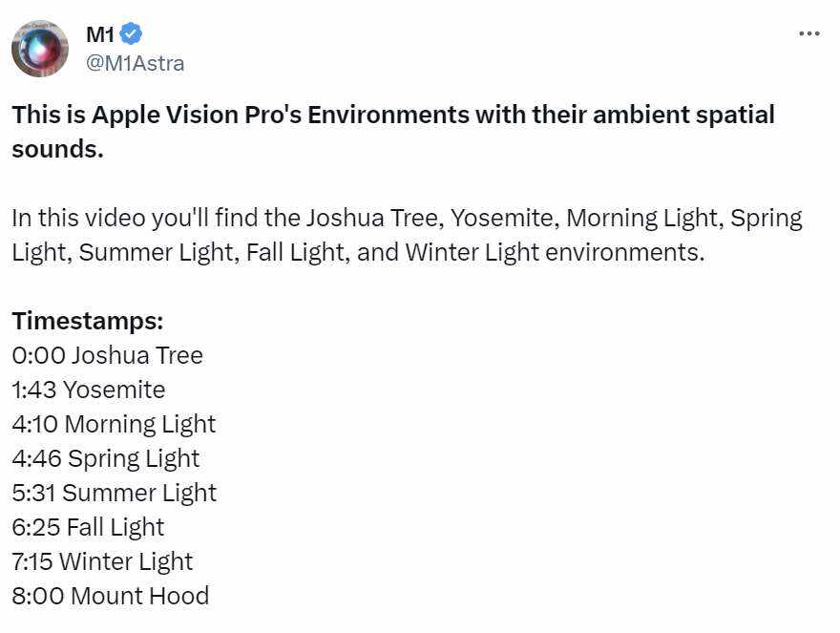This screenshot has height=633, width=840.
Task: Open the @M1Astra handle link
Action: (135, 63)
